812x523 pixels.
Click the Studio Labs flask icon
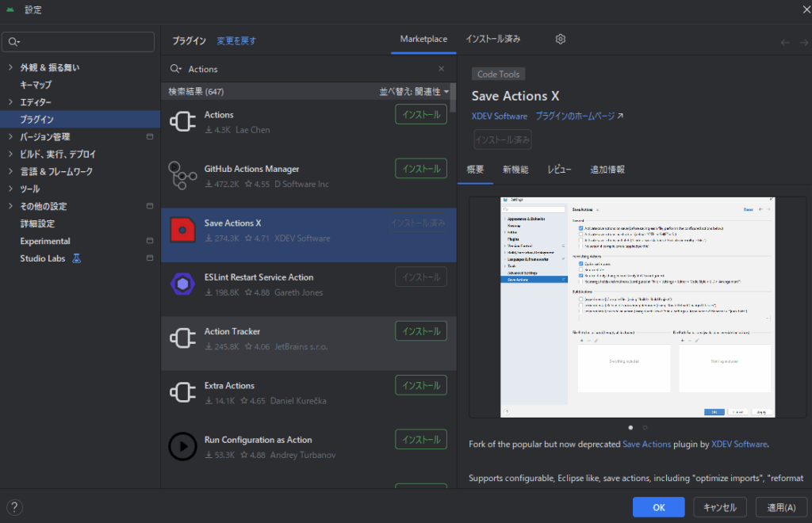click(x=77, y=258)
